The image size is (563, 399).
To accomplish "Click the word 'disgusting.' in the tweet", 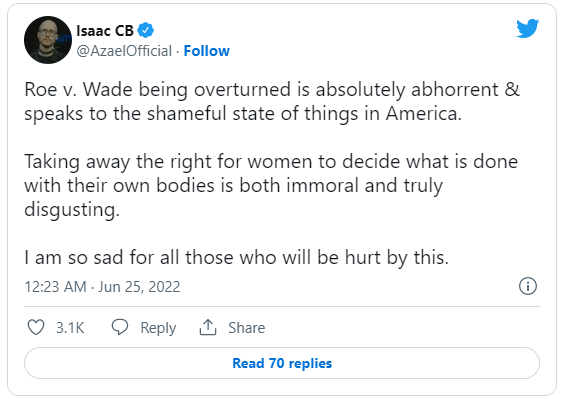I will [x=72, y=210].
